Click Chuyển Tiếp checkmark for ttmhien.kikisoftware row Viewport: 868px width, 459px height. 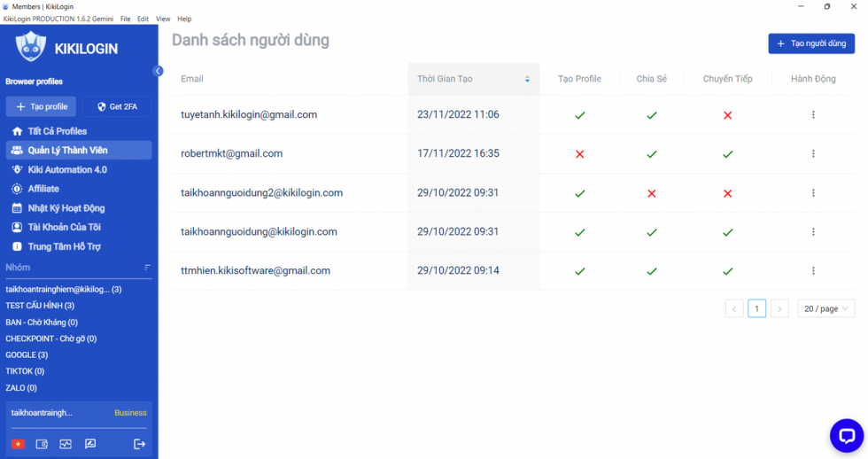(727, 271)
